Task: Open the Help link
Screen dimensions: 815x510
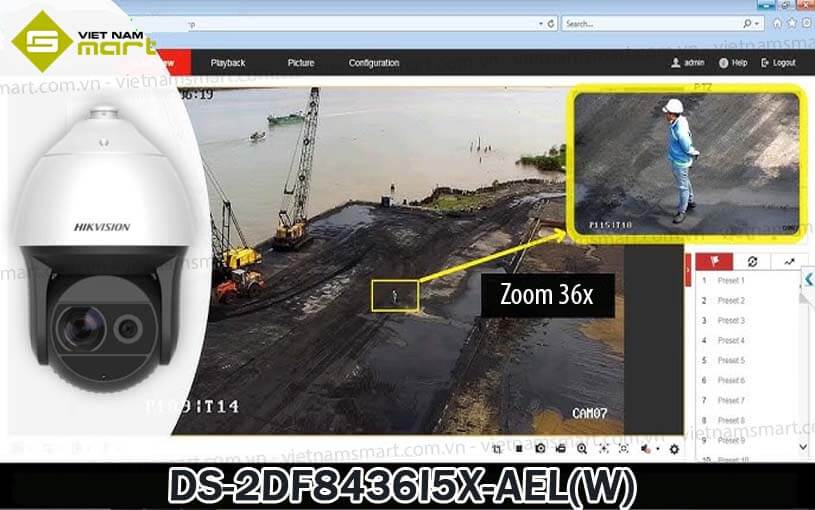Action: click(x=733, y=62)
